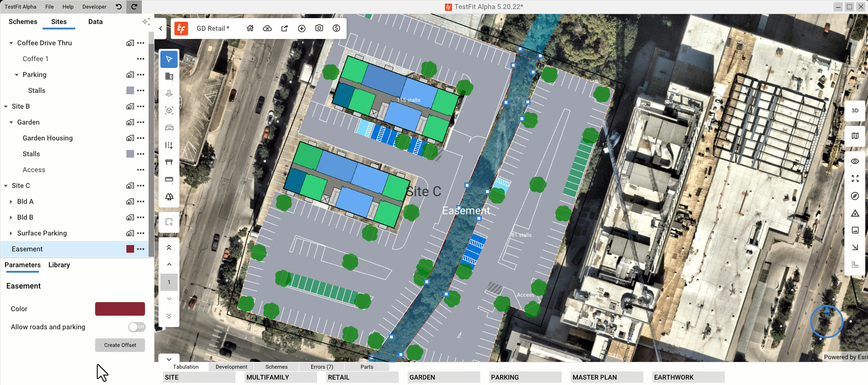868x385 pixels.
Task: Collapse the Coffee Drive Thru tree node
Action: point(11,43)
